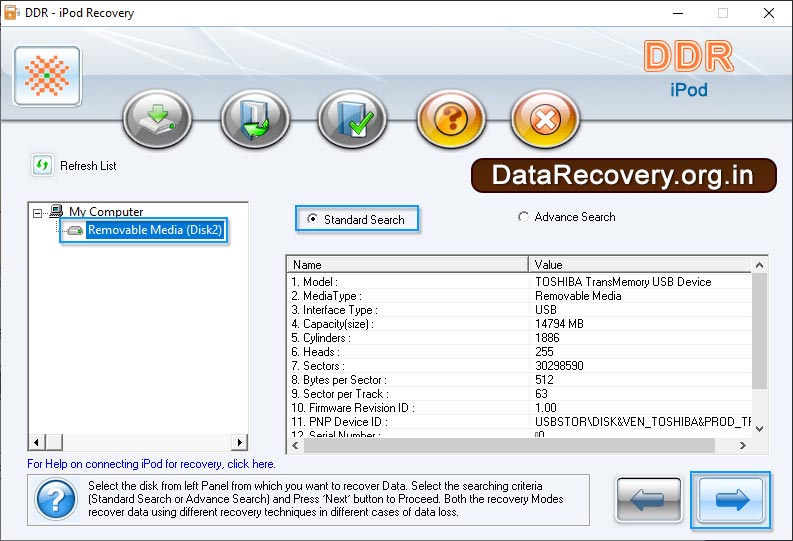Select the 11. PNP Device ID row

(x=519, y=422)
